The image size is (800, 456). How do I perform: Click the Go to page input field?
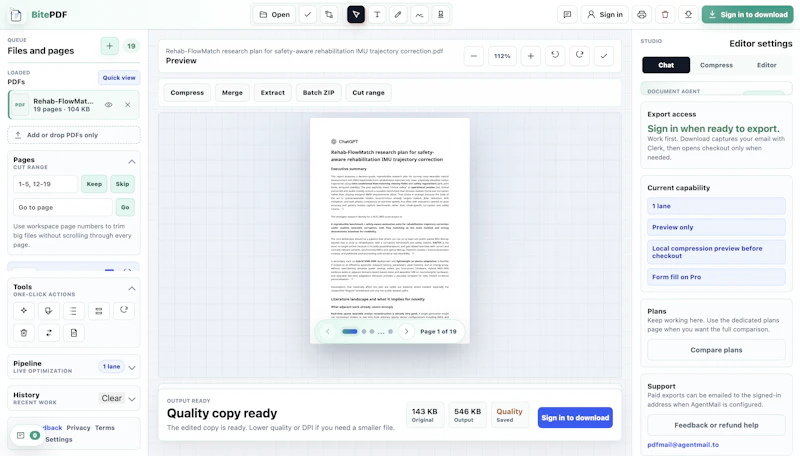pos(63,208)
